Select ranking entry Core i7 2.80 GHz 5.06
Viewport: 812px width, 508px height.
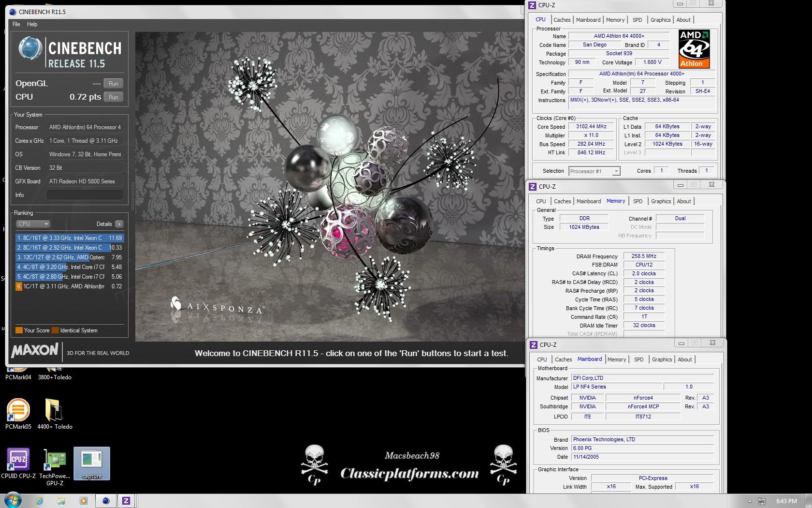[x=70, y=277]
